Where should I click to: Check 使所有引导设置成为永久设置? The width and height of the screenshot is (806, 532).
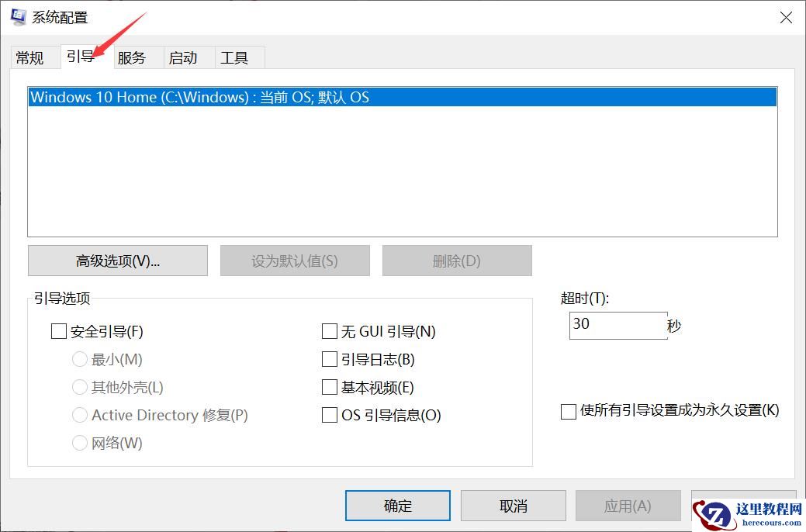(568, 411)
